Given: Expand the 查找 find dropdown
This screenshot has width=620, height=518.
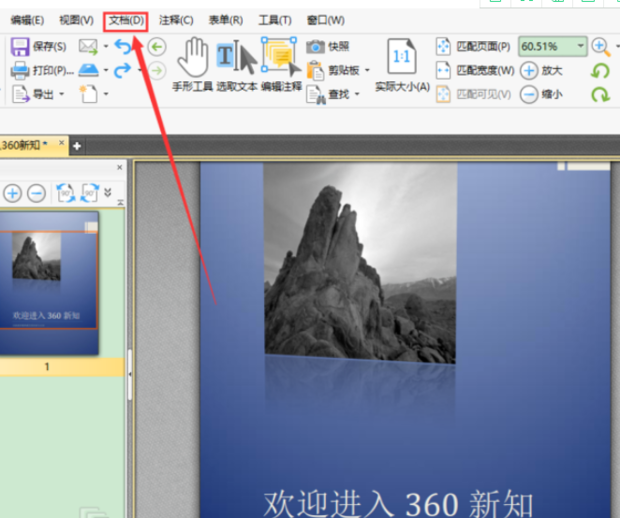Looking at the screenshot, I should click(x=357, y=94).
